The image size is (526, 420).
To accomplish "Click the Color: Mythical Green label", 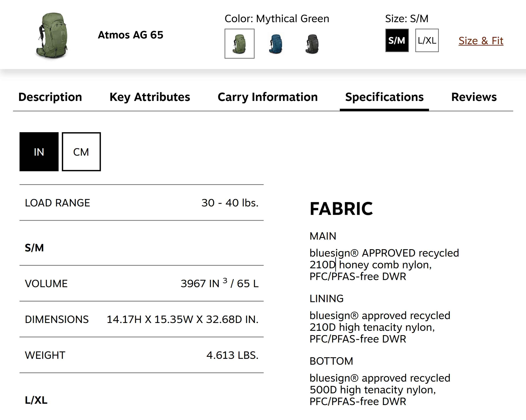I will coord(277,18).
